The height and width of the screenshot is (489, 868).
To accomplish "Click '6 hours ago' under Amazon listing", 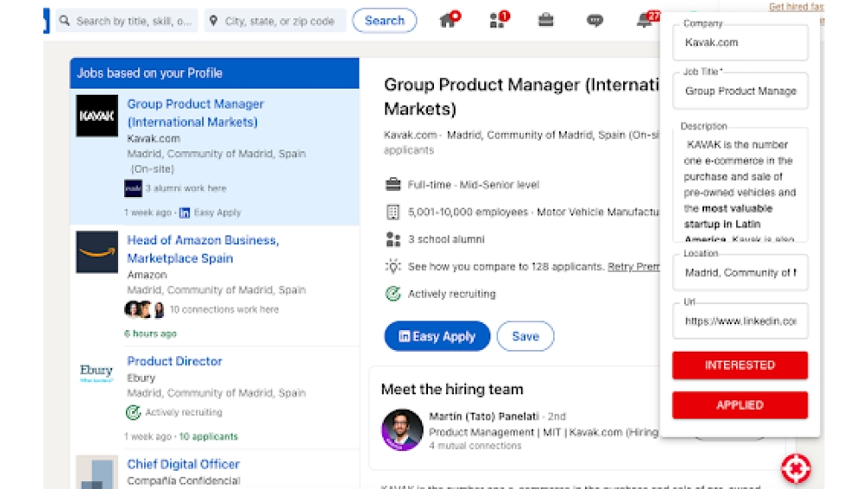I will click(x=150, y=334).
